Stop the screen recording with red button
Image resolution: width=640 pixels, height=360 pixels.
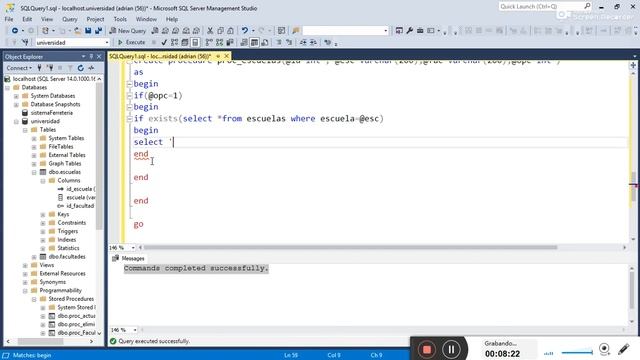point(427,349)
